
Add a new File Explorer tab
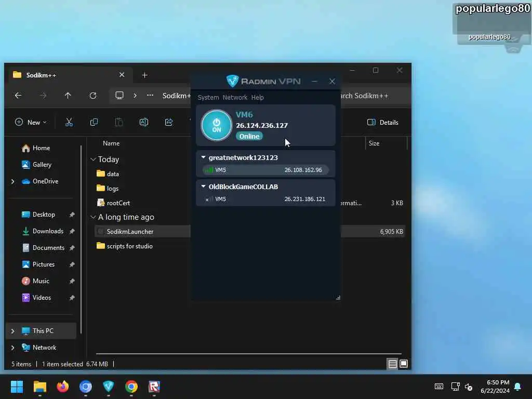click(x=144, y=75)
